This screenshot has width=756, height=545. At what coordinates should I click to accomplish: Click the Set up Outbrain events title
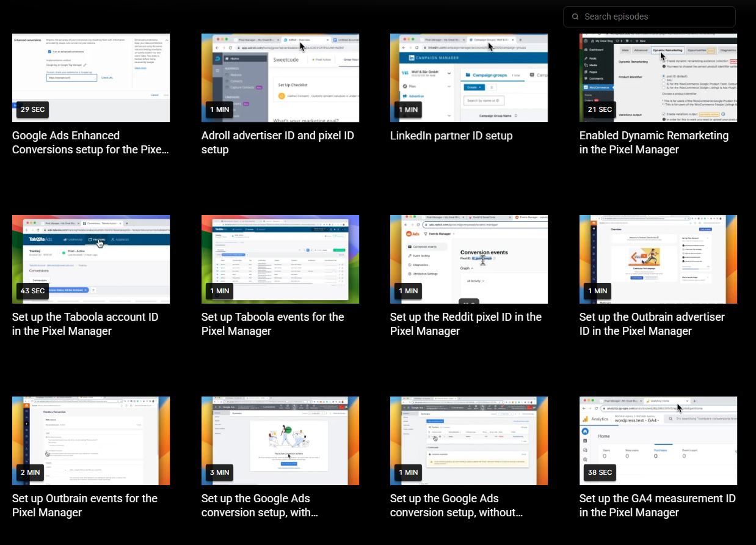(84, 505)
